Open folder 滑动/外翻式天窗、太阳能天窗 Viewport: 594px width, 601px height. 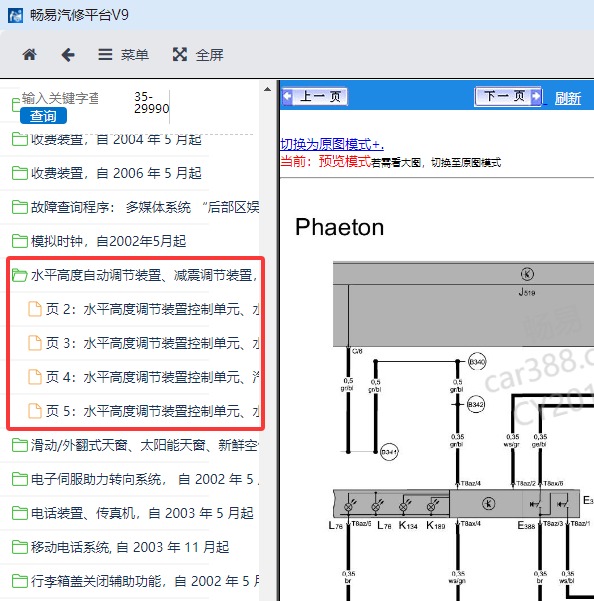point(135,445)
